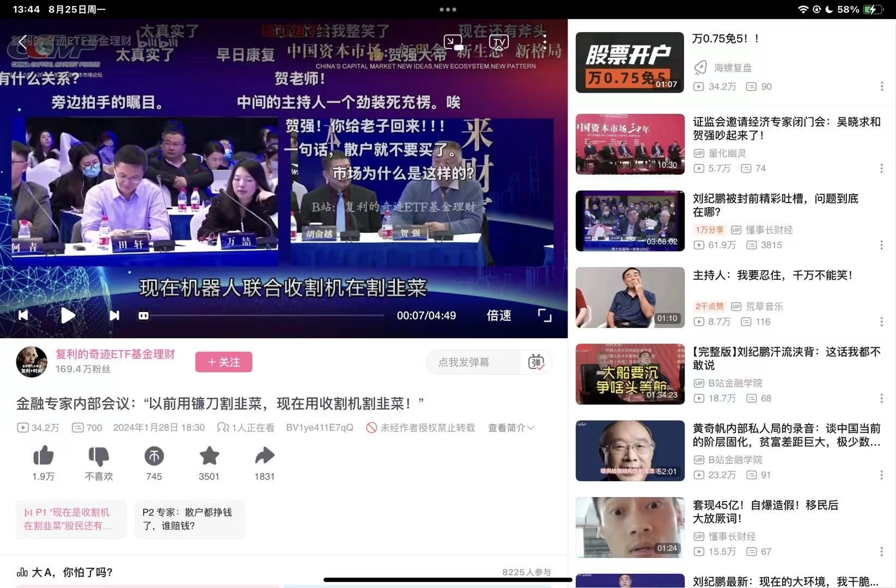This screenshot has width=896, height=588.
Task: Open more options for 黄奇帆内部私人局 video
Action: point(882,475)
